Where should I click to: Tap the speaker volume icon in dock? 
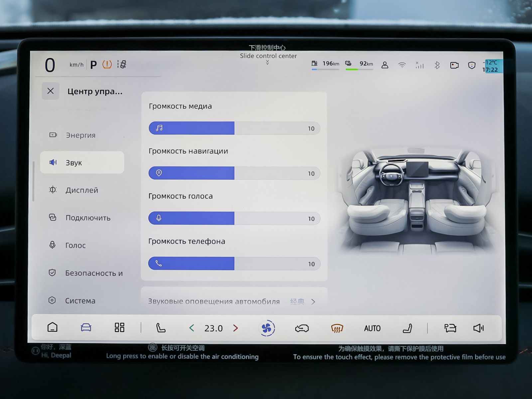[478, 328]
